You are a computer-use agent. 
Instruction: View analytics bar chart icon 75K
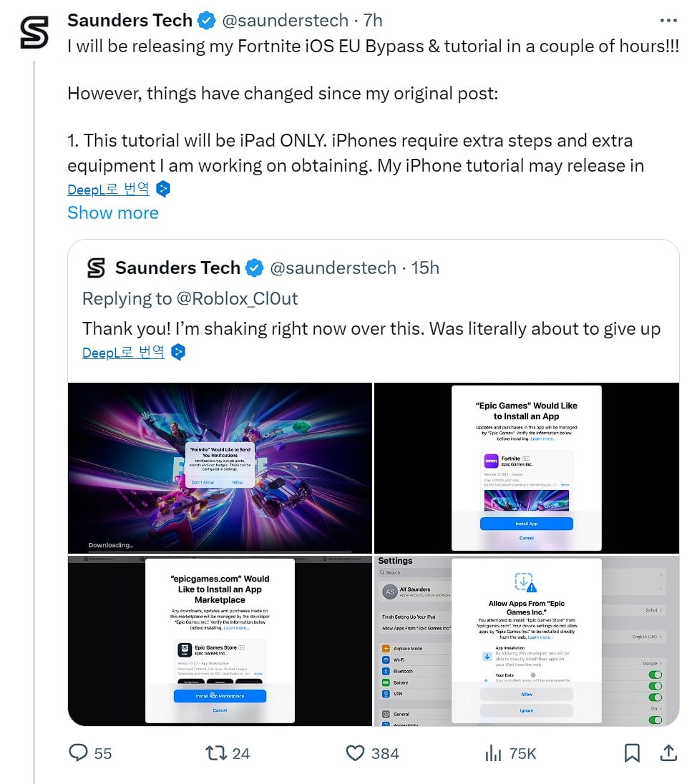pos(493,753)
